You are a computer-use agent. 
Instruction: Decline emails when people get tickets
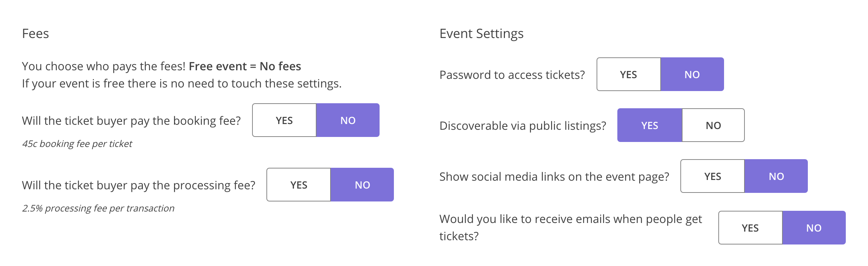pos(814,227)
